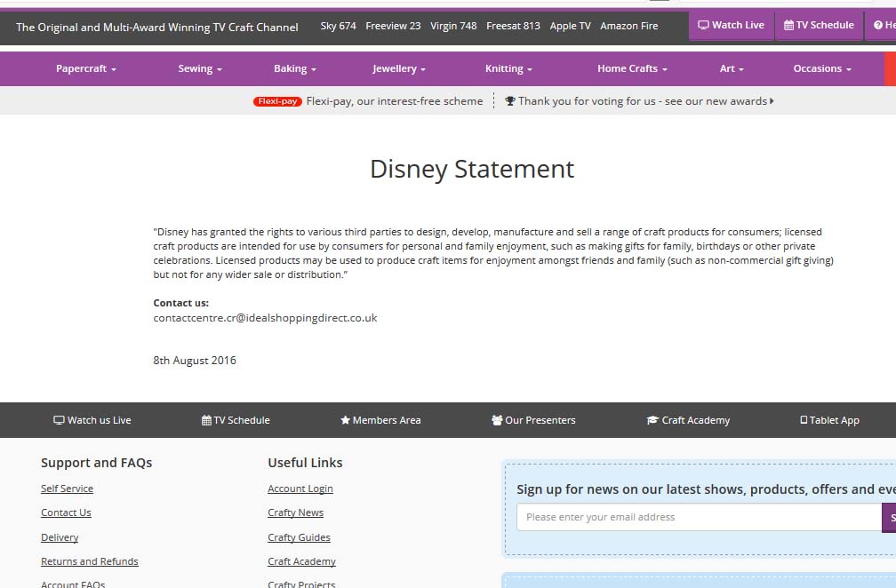Click the people icon beside Our Presenters

pyautogui.click(x=497, y=420)
